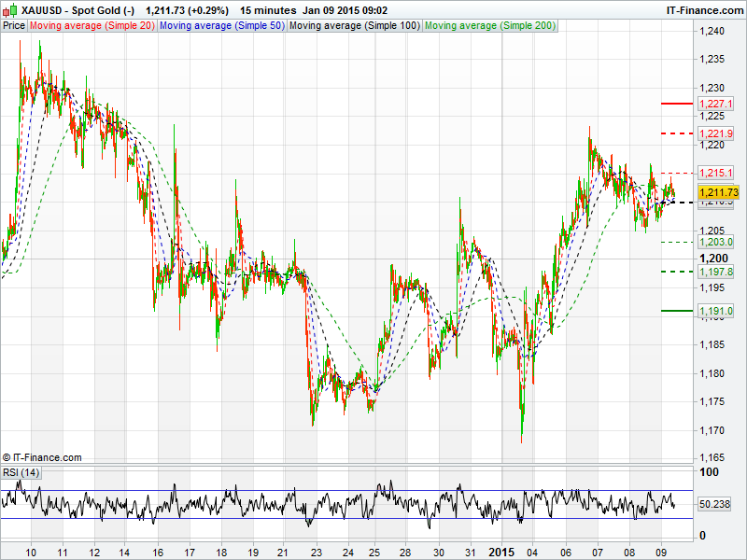Select the Price legend label
The image size is (747, 560).
tap(14, 25)
